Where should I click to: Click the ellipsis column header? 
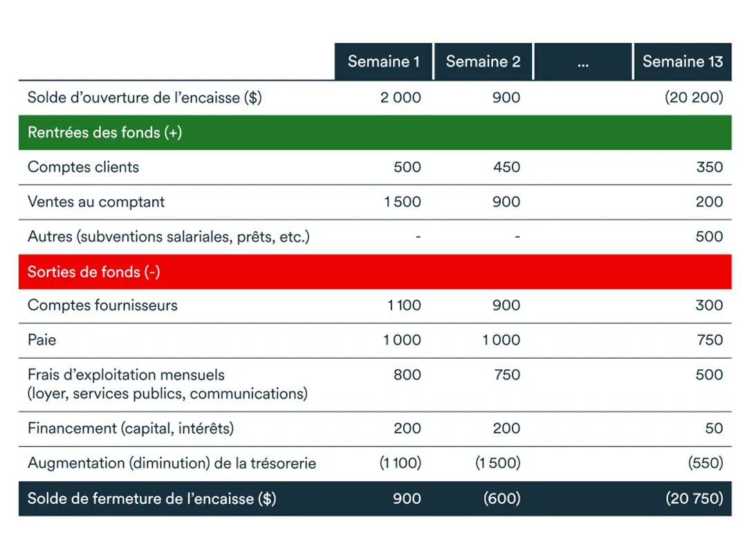pyautogui.click(x=582, y=62)
